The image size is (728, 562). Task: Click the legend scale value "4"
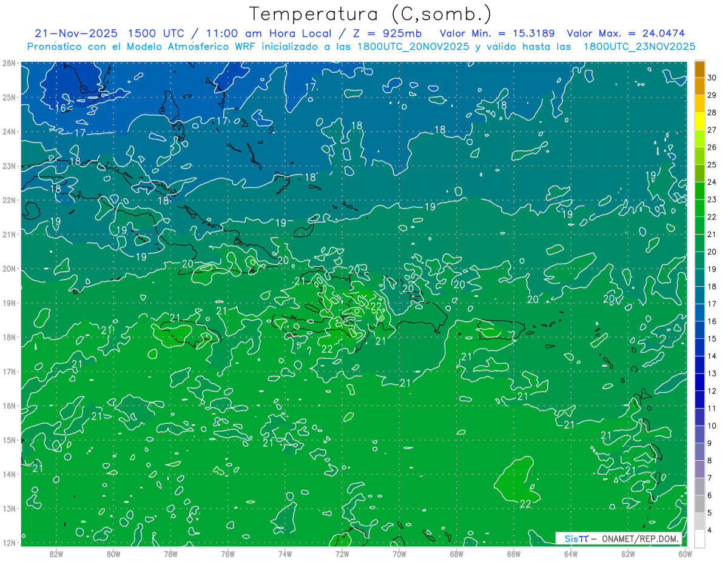(710, 530)
